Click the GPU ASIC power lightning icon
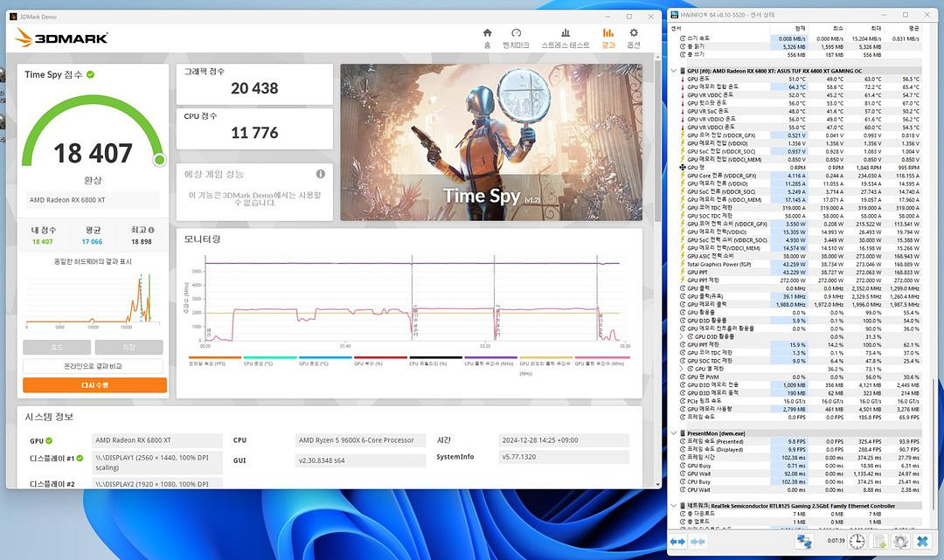Image resolution: width=944 pixels, height=560 pixels. [683, 256]
